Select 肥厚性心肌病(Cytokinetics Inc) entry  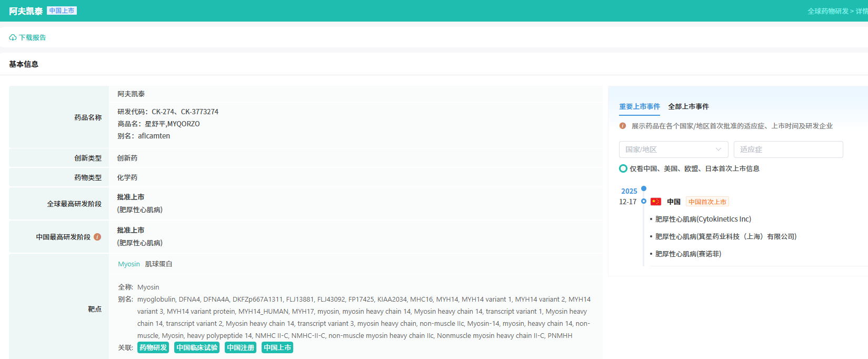click(x=703, y=219)
